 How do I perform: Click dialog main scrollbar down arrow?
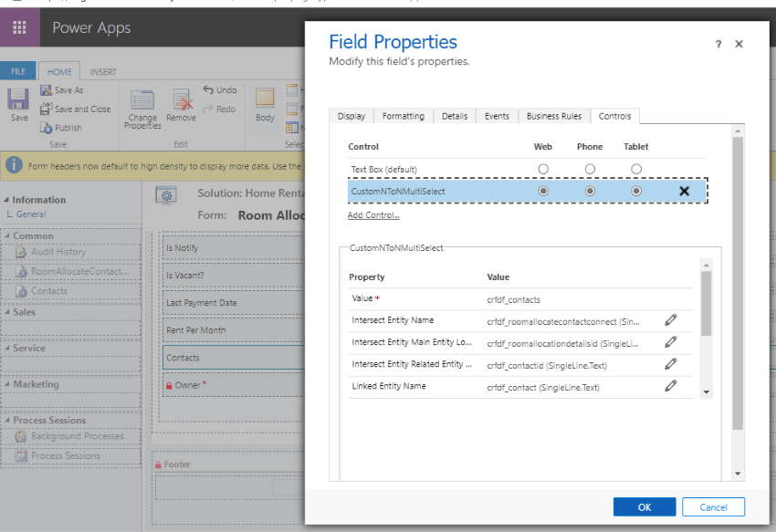tap(738, 474)
